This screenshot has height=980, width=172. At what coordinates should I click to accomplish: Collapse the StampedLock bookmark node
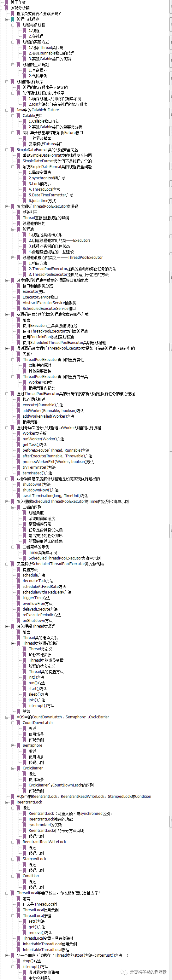13,859
